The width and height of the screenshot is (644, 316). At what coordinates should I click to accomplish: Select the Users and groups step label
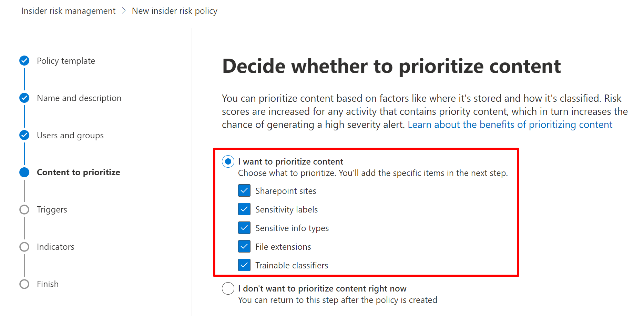pyautogui.click(x=70, y=136)
